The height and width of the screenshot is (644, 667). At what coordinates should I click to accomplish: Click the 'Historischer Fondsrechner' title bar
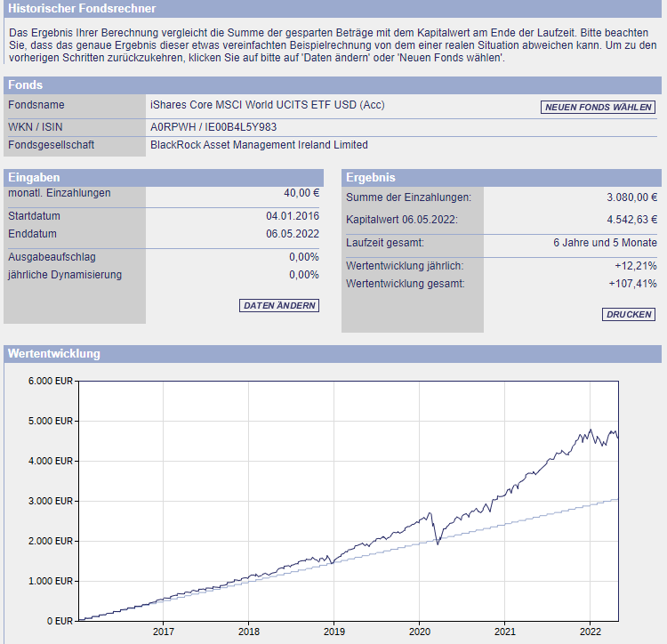[82, 9]
